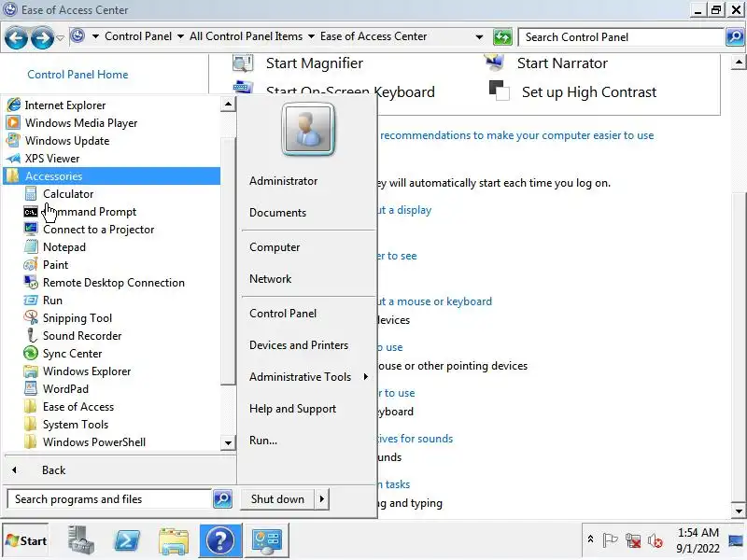Open WordPad

65,389
